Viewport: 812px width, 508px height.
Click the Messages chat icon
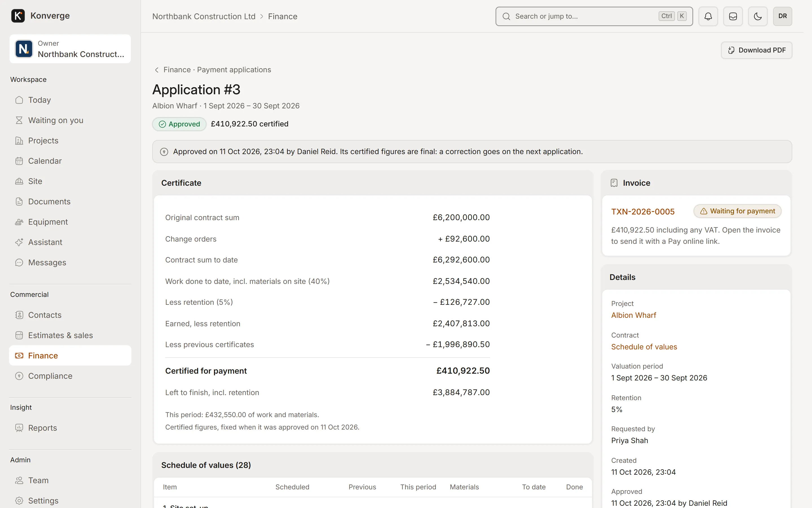19,262
